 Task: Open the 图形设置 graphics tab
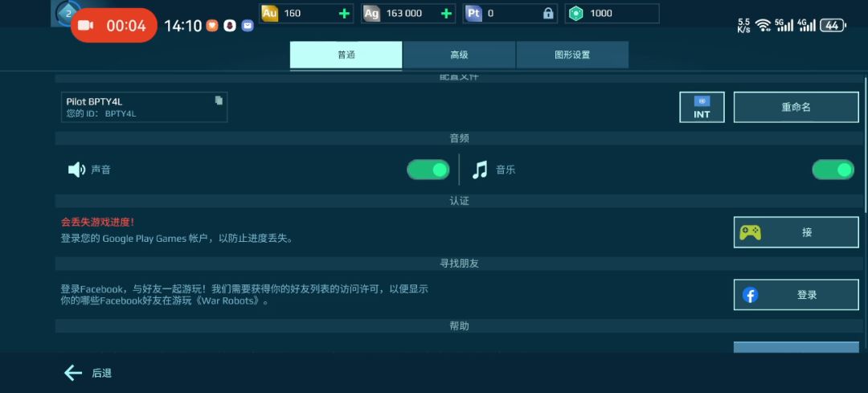coord(572,55)
